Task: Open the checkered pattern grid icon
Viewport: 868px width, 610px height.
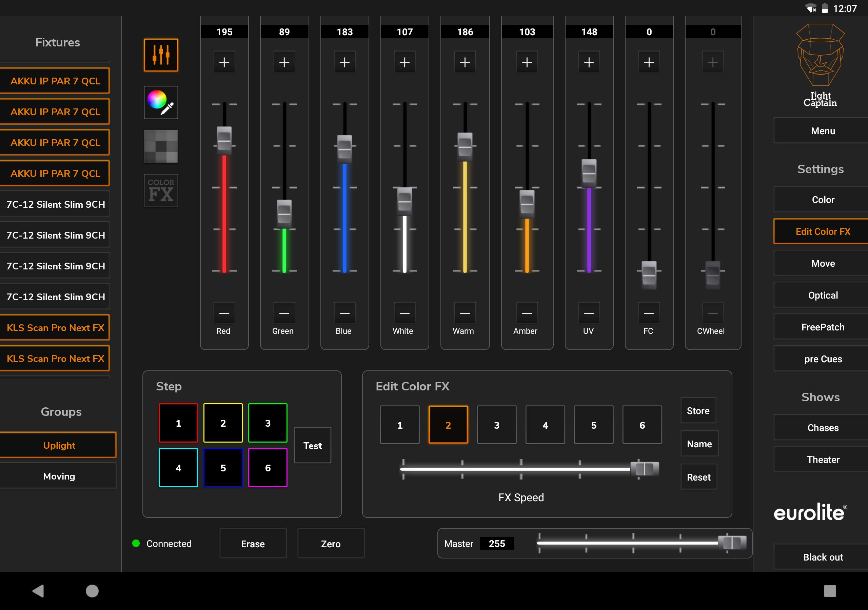Action: click(x=161, y=147)
